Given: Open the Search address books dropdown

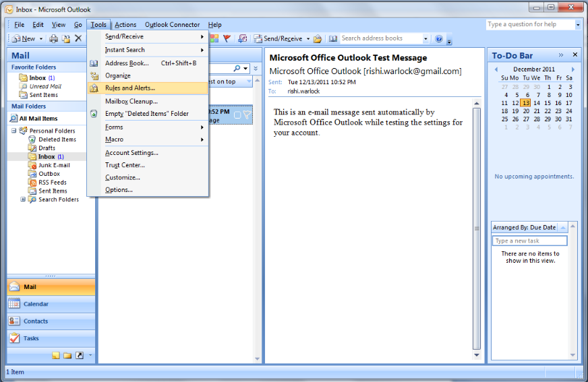Looking at the screenshot, I should [425, 38].
